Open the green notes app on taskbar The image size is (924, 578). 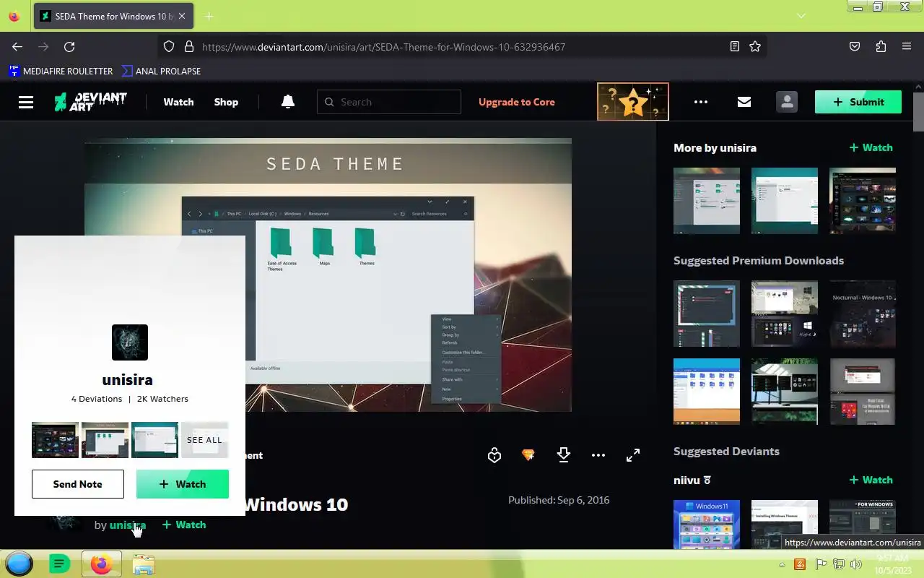[x=59, y=564]
